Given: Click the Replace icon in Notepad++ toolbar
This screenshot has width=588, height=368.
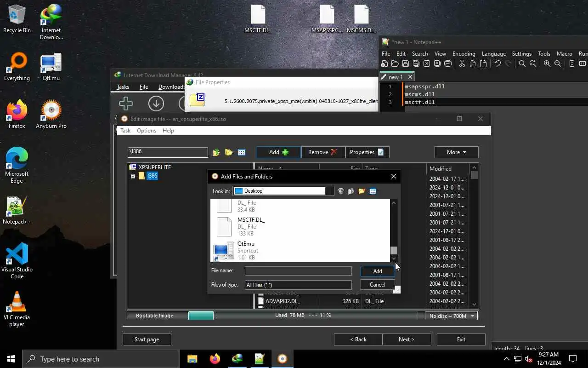Looking at the screenshot, I should point(533,64).
